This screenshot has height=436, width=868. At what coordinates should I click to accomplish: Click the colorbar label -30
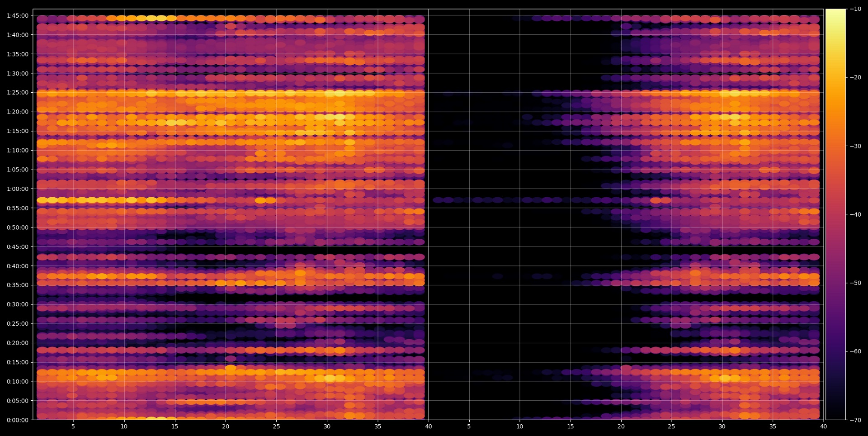[x=855, y=146]
